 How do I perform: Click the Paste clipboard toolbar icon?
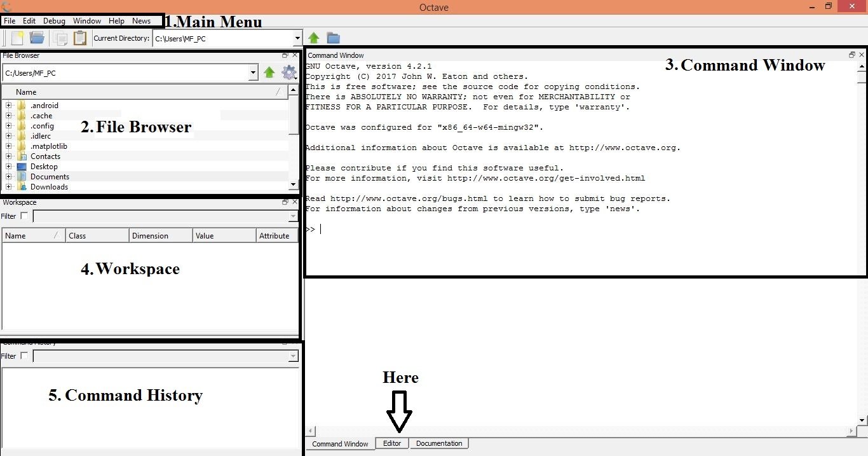click(80, 38)
